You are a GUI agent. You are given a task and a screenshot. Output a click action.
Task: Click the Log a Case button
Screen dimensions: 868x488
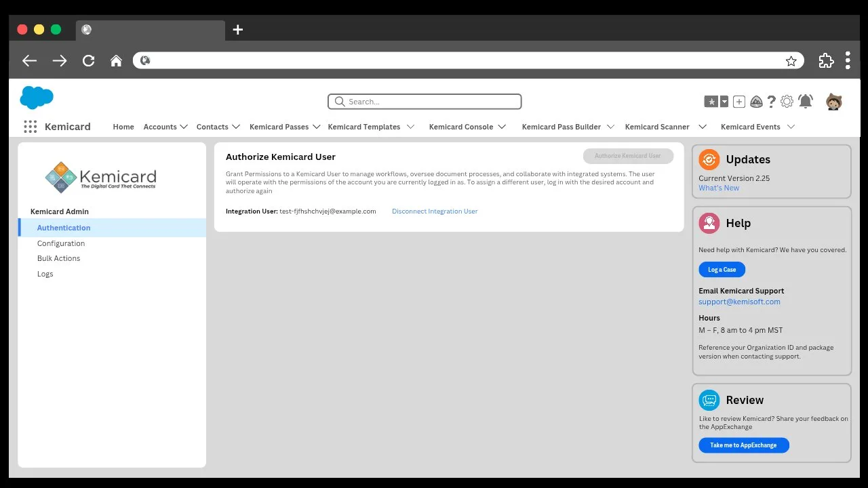pos(722,269)
